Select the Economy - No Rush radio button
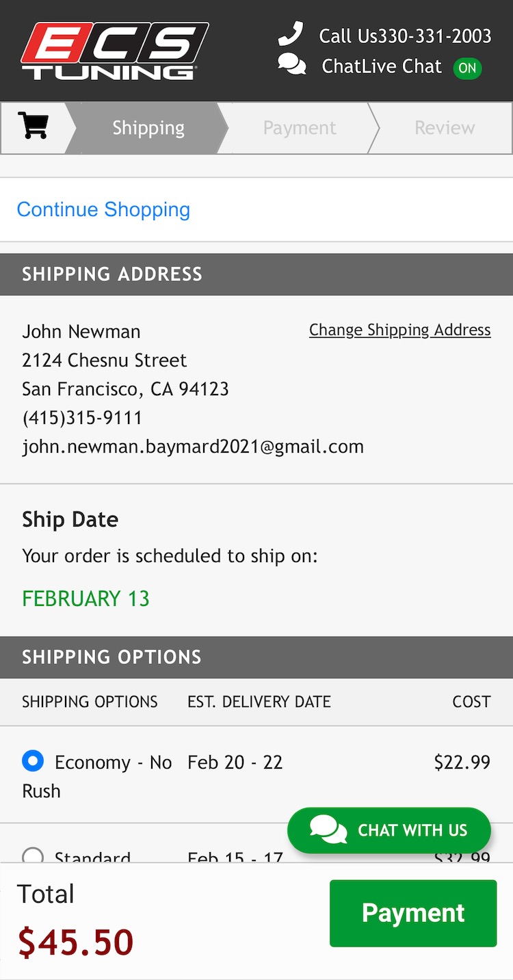The height and width of the screenshot is (980, 513). [33, 760]
